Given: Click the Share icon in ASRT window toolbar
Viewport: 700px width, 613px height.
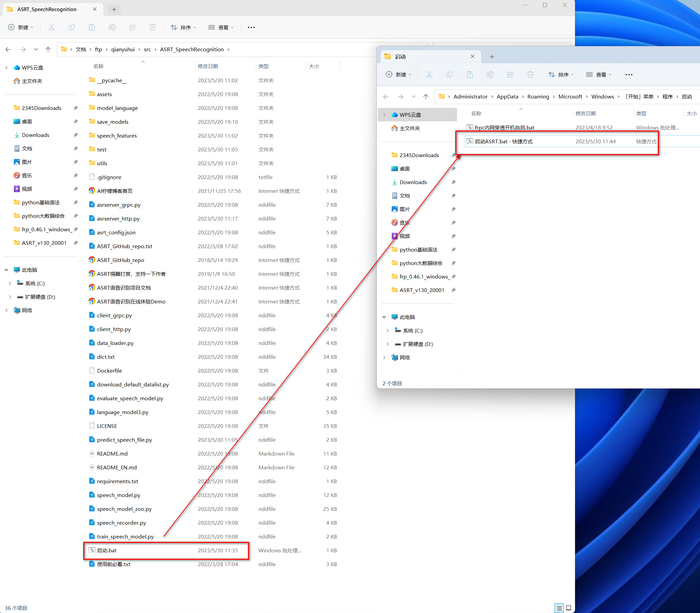Looking at the screenshot, I should pos(132,27).
